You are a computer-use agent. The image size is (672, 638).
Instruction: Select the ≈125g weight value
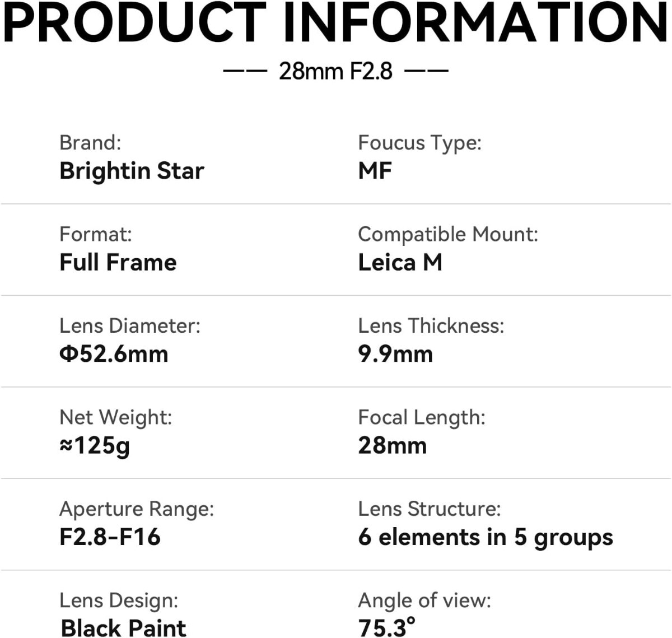point(95,446)
